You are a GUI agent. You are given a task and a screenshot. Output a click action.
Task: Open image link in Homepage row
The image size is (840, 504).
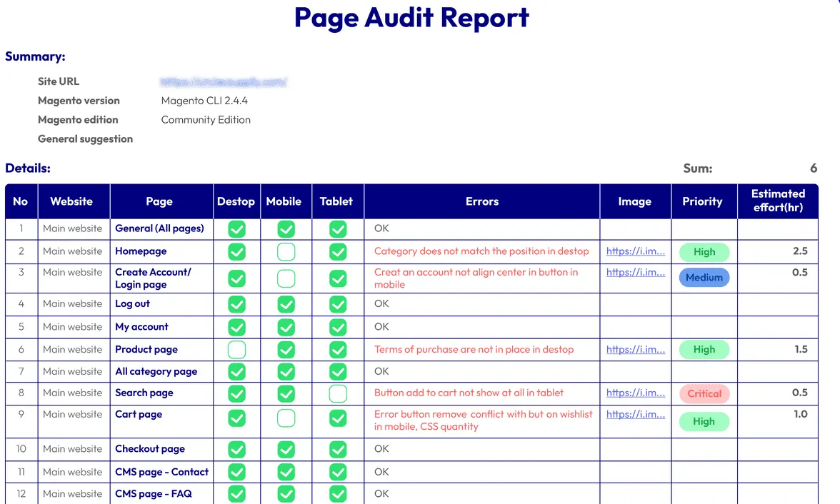[636, 251]
